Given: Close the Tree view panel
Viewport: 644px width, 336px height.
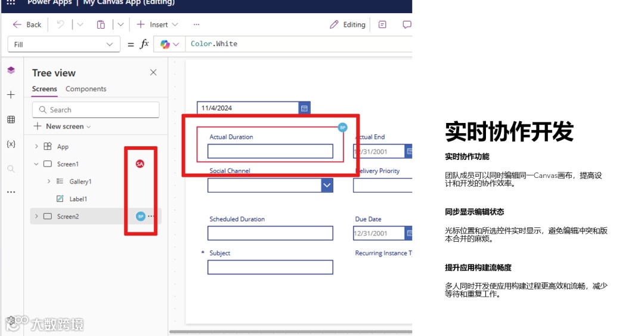Looking at the screenshot, I should point(153,72).
